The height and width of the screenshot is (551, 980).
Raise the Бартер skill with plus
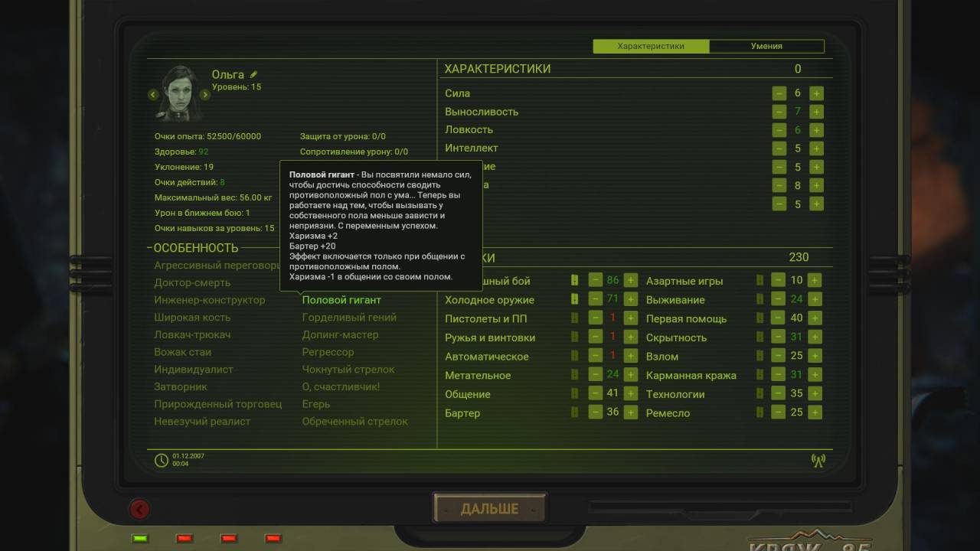(630, 412)
